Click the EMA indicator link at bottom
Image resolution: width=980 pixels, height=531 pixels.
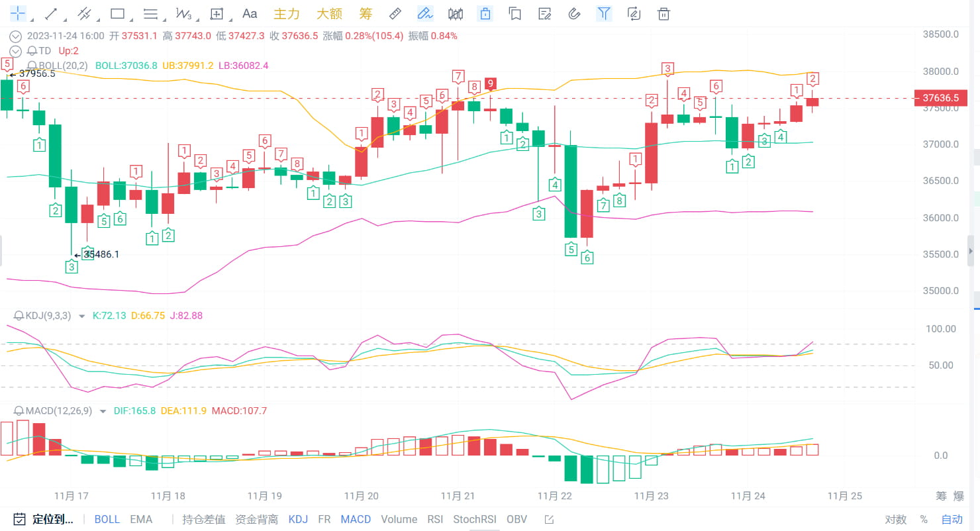pyautogui.click(x=141, y=519)
